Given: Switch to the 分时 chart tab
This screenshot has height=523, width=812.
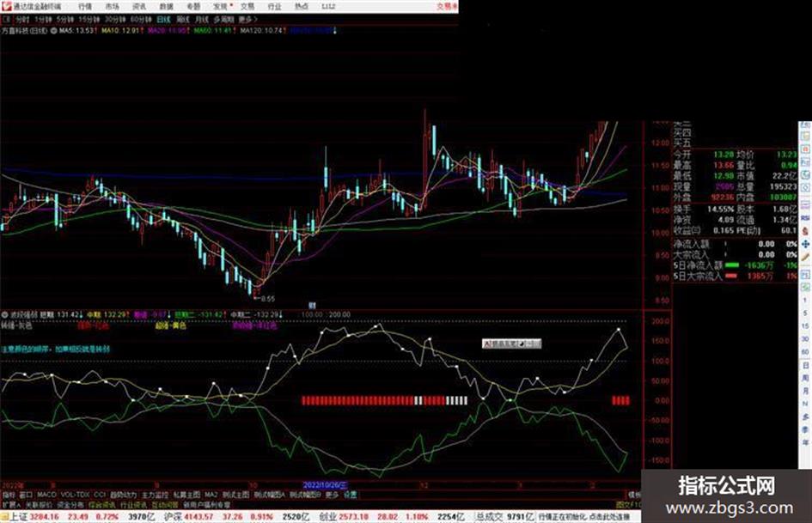Looking at the screenshot, I should (22, 19).
